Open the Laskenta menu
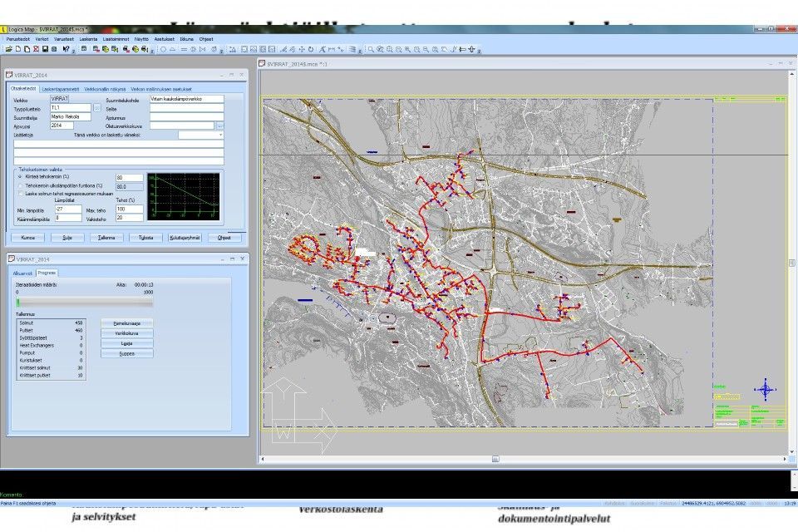Image resolution: width=798 pixels, height=532 pixels. pyautogui.click(x=87, y=39)
